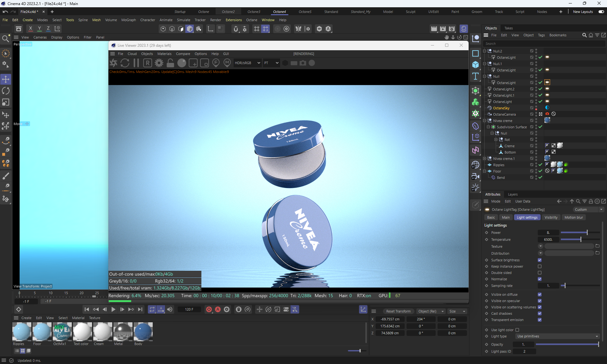The width and height of the screenshot is (607, 364).
Task: Adjust the Power slider
Action: 587,233
